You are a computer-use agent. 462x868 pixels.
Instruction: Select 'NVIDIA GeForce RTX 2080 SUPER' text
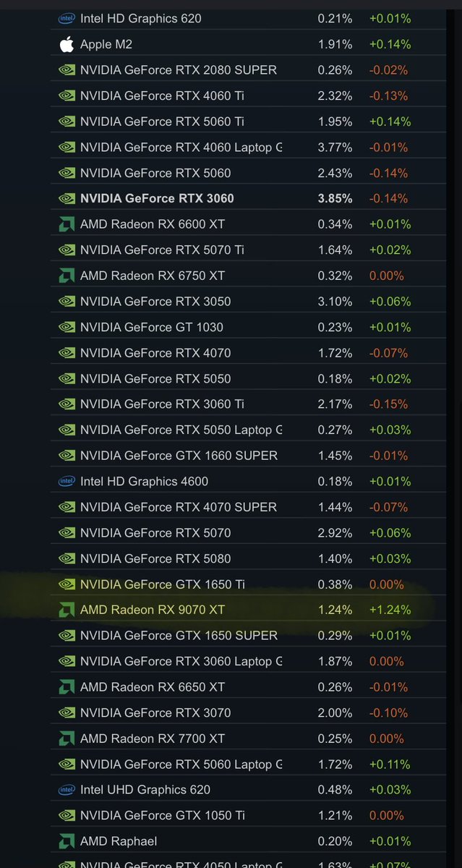click(179, 70)
